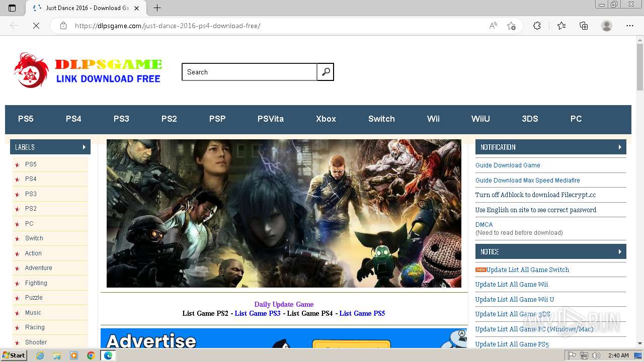Open the Switch navigation menu item
This screenshot has width=644, height=362.
pyautogui.click(x=381, y=119)
